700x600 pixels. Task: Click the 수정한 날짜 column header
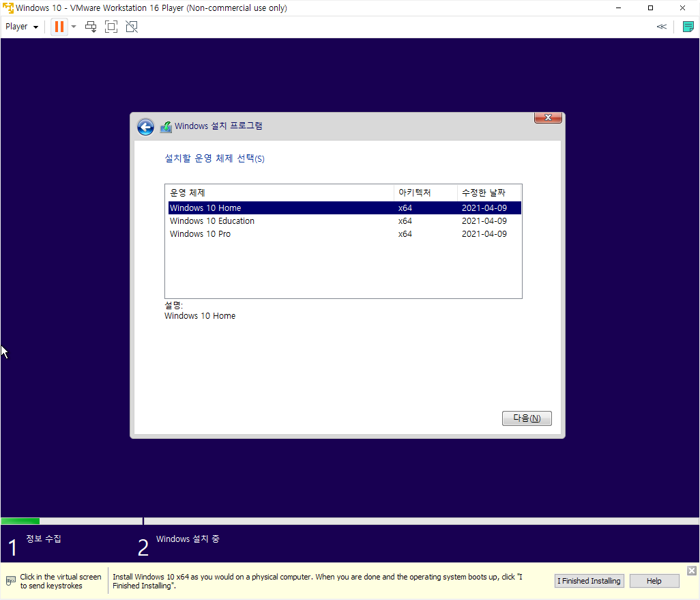(489, 192)
